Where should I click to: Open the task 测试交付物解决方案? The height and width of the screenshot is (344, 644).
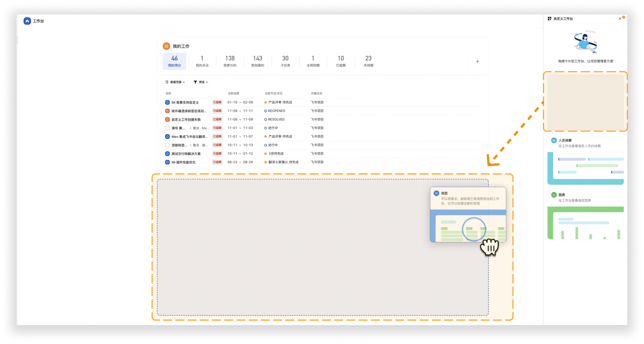186,154
